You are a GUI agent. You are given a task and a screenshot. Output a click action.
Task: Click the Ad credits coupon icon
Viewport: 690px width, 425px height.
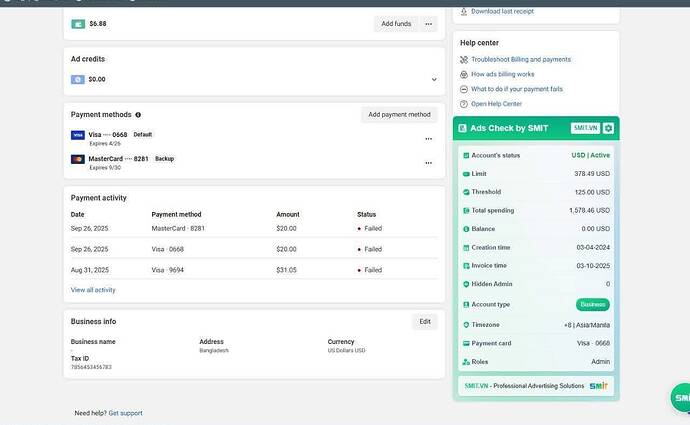point(77,80)
